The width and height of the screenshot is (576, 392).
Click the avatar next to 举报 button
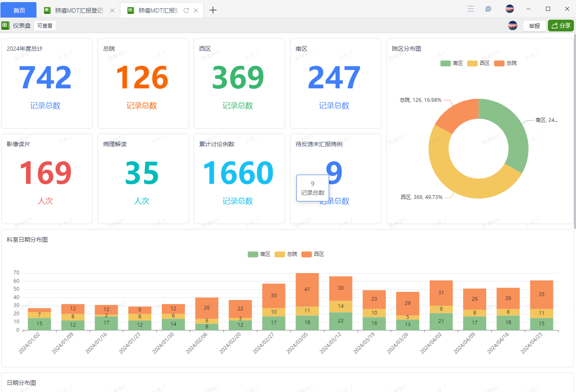(513, 26)
